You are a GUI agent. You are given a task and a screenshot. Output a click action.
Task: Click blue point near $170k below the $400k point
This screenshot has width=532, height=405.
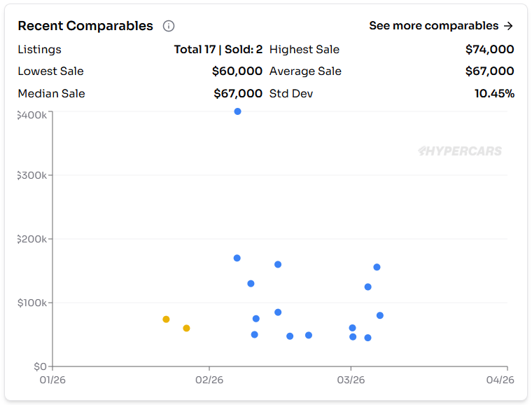(237, 259)
